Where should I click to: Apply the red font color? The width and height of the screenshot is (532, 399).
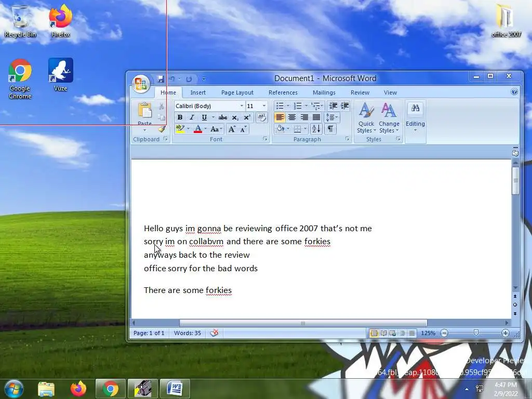point(198,129)
